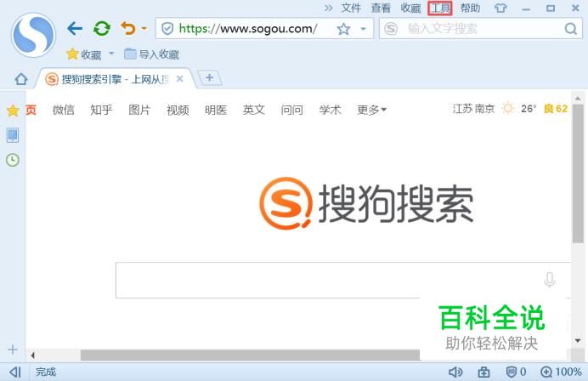
Task: Open the 帮助 menu
Action: [470, 8]
